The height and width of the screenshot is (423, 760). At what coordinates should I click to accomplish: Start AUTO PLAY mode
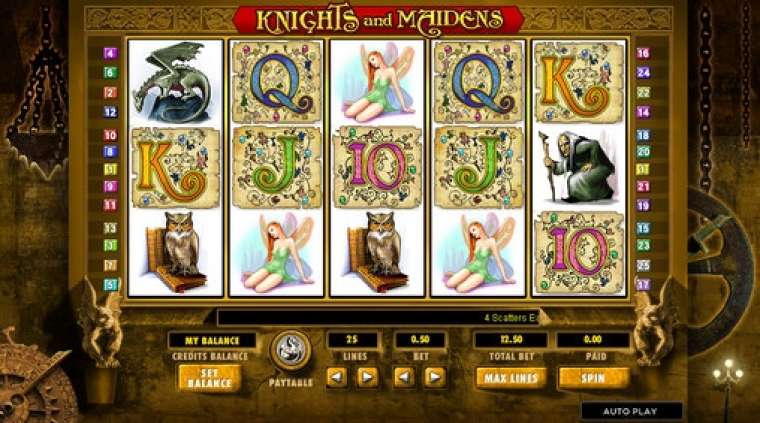(631, 411)
